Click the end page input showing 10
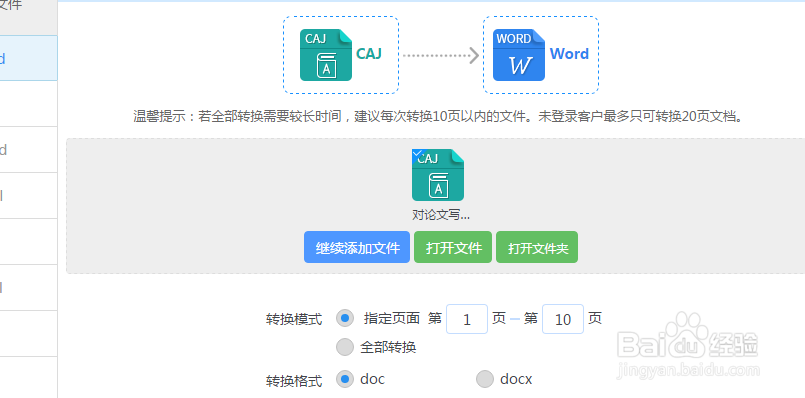Image resolution: width=805 pixels, height=398 pixels. [563, 319]
